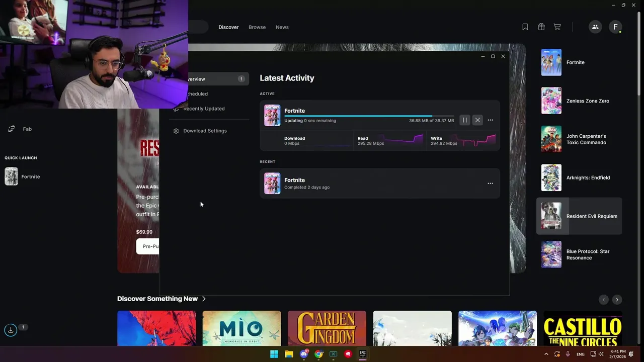The image size is (644, 362).
Task: Click the Latest Activity heading
Action: click(287, 78)
